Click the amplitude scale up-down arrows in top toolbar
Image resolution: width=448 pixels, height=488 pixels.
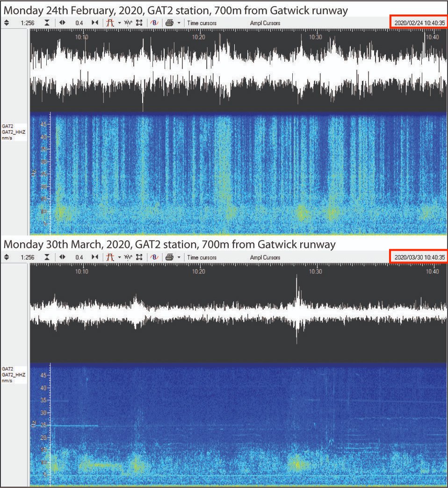click(7, 23)
